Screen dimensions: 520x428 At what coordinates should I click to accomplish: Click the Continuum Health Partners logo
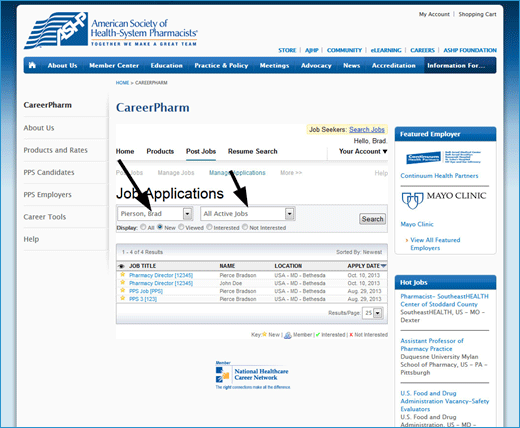(x=443, y=157)
